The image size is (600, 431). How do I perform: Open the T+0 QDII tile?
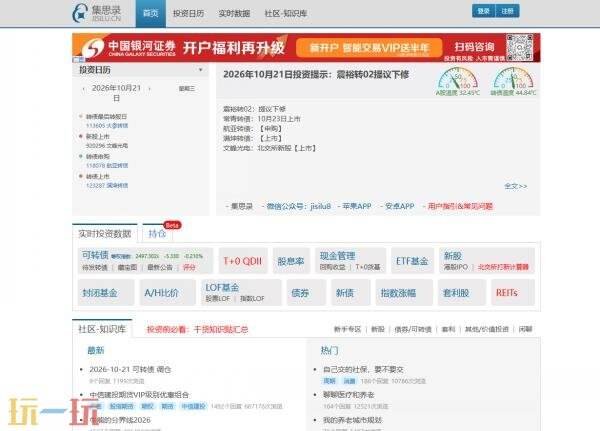pyautogui.click(x=243, y=261)
